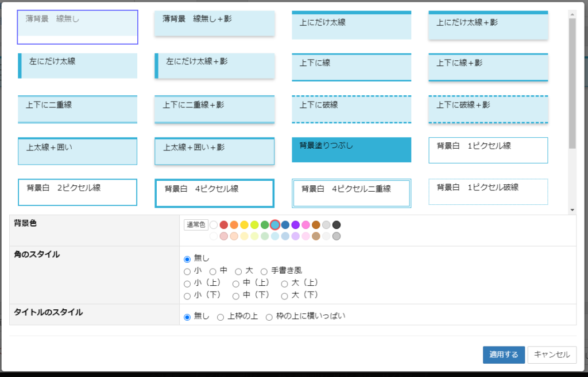Choose the 薄背景 線無し＋影 style

214,24
